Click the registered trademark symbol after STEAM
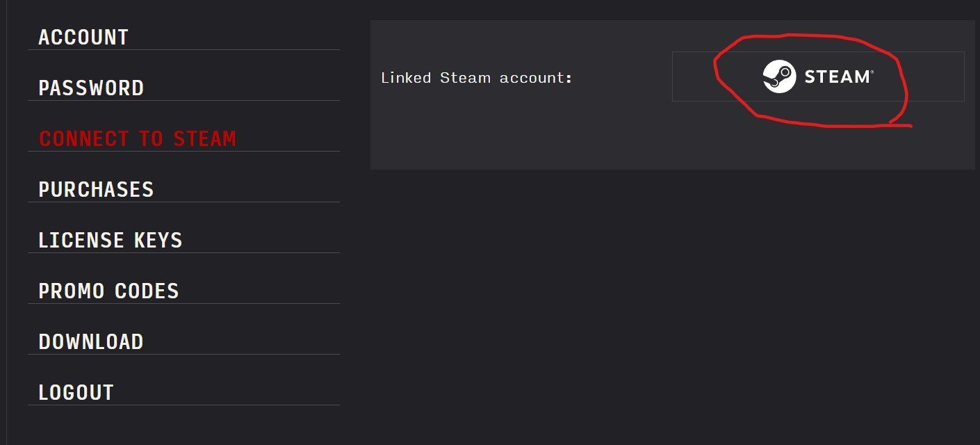980x445 pixels. point(872,72)
